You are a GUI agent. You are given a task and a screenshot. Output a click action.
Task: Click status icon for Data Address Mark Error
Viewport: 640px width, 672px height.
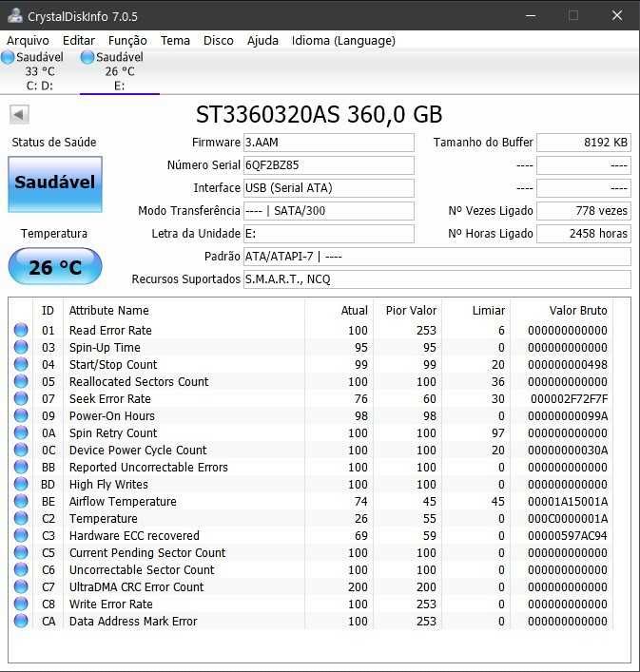click(21, 621)
